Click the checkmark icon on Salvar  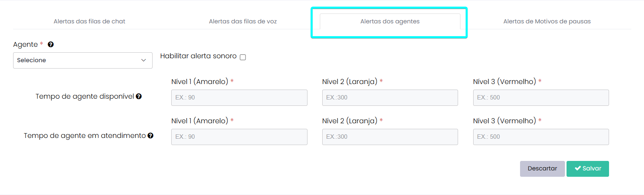point(578,168)
